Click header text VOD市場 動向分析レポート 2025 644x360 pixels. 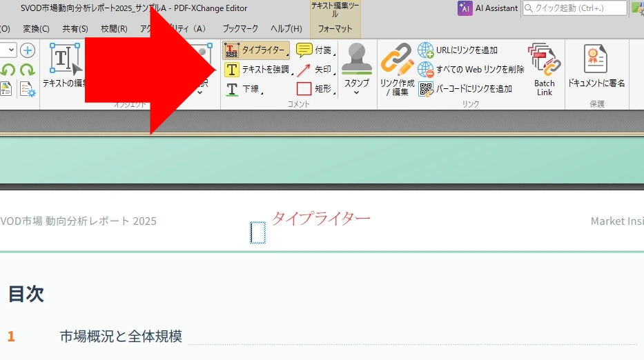point(78,221)
